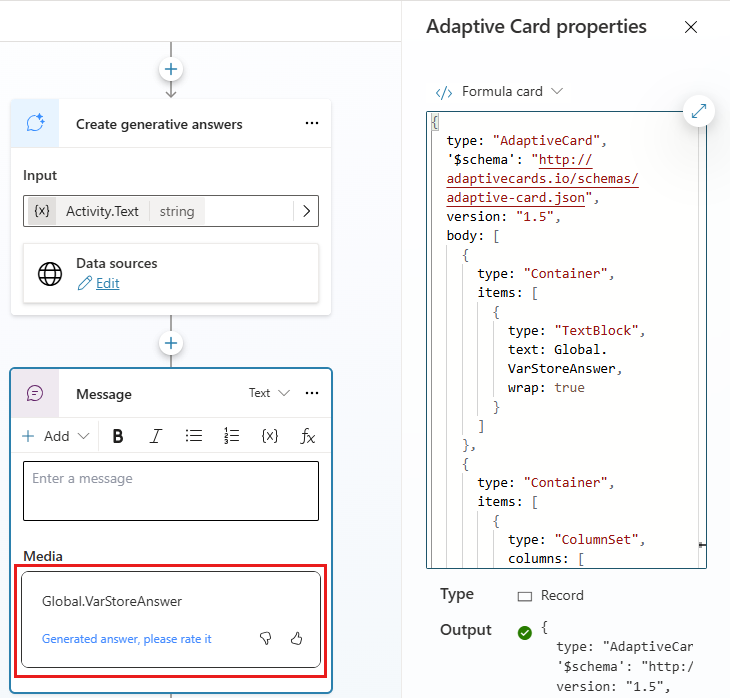Click the Message node chat icon

tap(35, 393)
